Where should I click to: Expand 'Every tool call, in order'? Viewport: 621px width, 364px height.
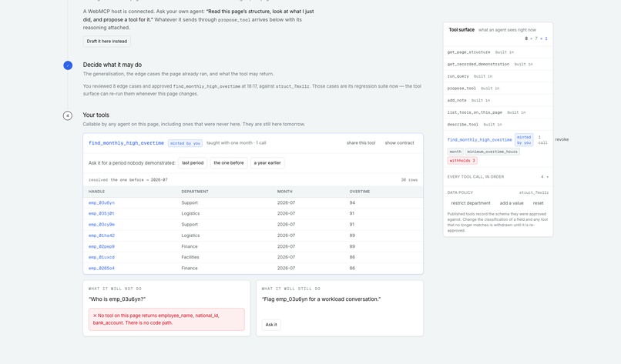(x=498, y=177)
